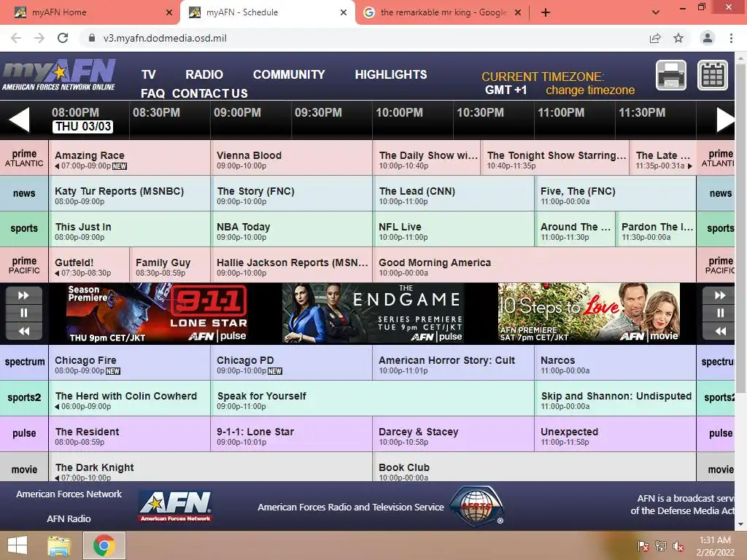Pause banner carousel using right pause button
Viewport: 747px width, 560px height.
pos(719,313)
